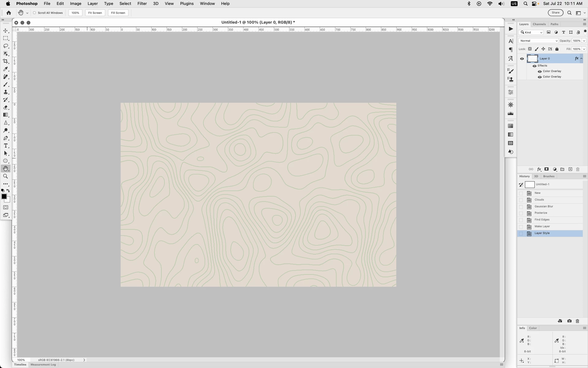Open the Kind filter dropdown
This screenshot has width=588, height=368.
pyautogui.click(x=531, y=33)
